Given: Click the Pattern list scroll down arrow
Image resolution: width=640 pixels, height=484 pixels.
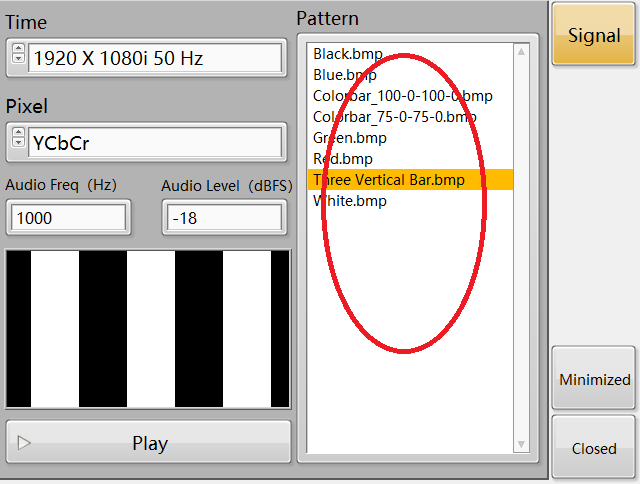Looking at the screenshot, I should pyautogui.click(x=521, y=444).
